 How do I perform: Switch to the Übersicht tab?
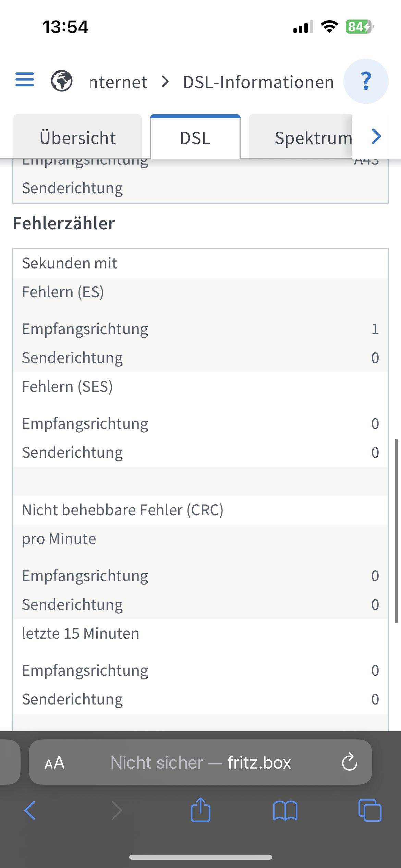tap(78, 138)
